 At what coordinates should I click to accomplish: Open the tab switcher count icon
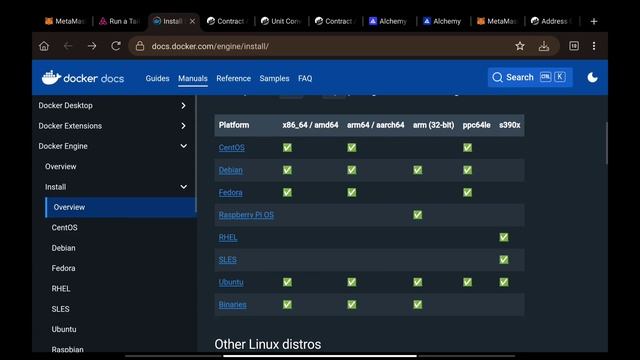pyautogui.click(x=574, y=46)
